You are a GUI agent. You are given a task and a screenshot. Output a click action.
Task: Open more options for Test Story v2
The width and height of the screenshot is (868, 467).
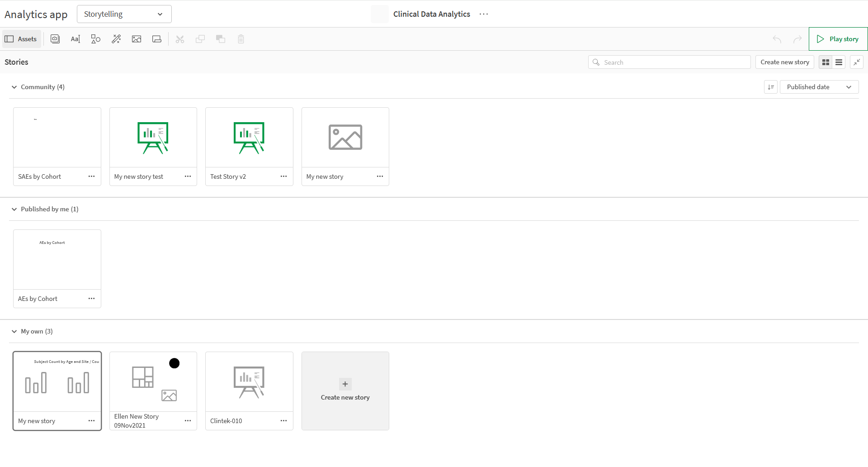click(x=284, y=176)
